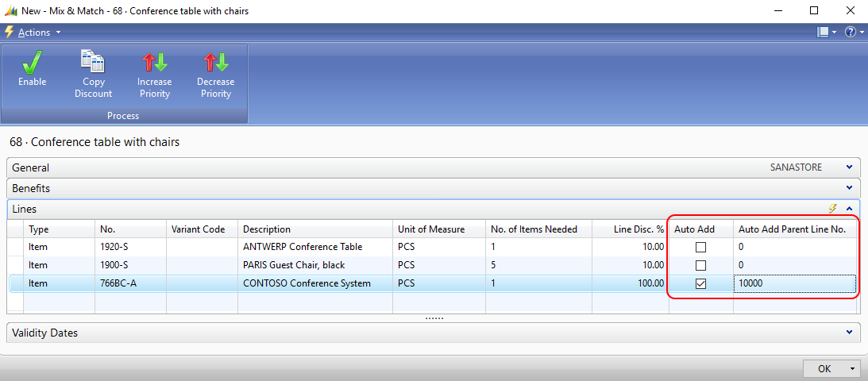
Task: Click the Dynamics NAV app icon in title bar
Action: 10,10
